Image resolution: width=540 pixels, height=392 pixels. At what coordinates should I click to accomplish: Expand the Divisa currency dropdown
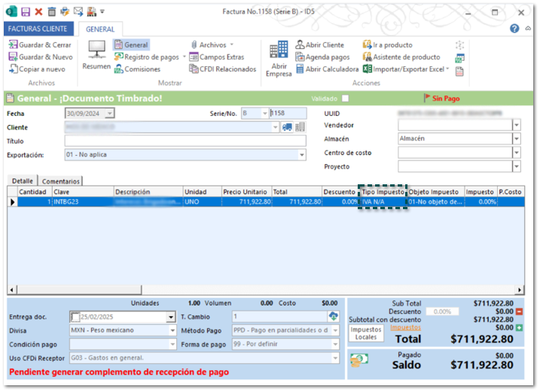[171, 330]
